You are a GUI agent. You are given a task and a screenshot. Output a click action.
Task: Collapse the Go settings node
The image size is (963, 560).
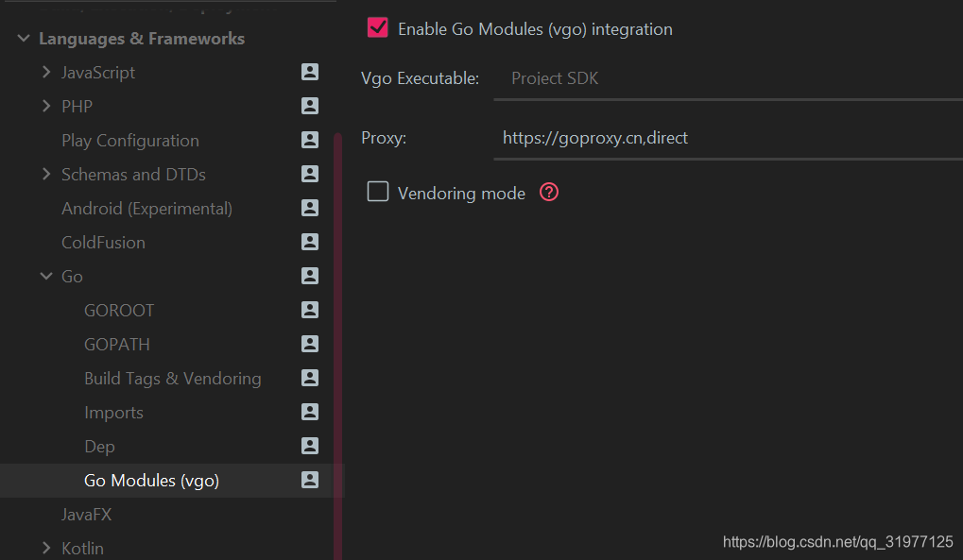tap(46, 276)
